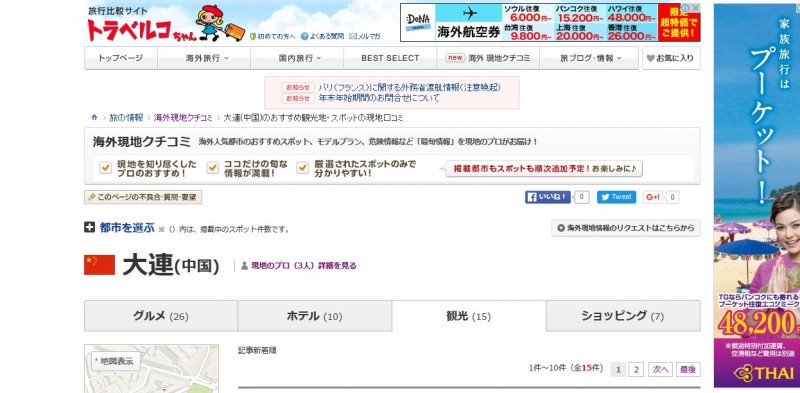Click the China flag icon
This screenshot has width=800, height=393.
(99, 265)
